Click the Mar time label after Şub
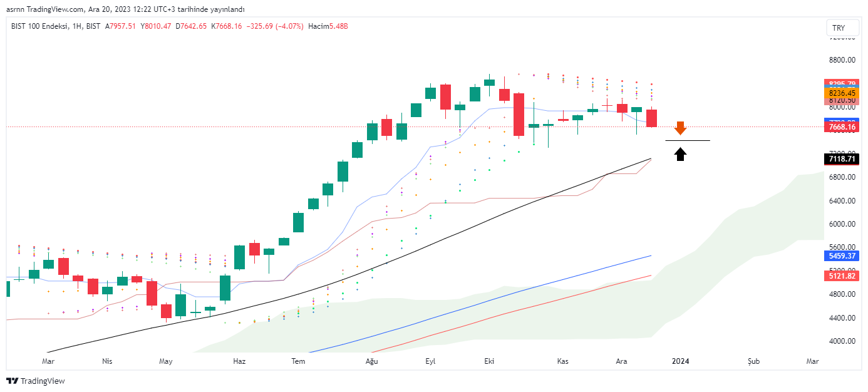868x392 pixels. (813, 361)
